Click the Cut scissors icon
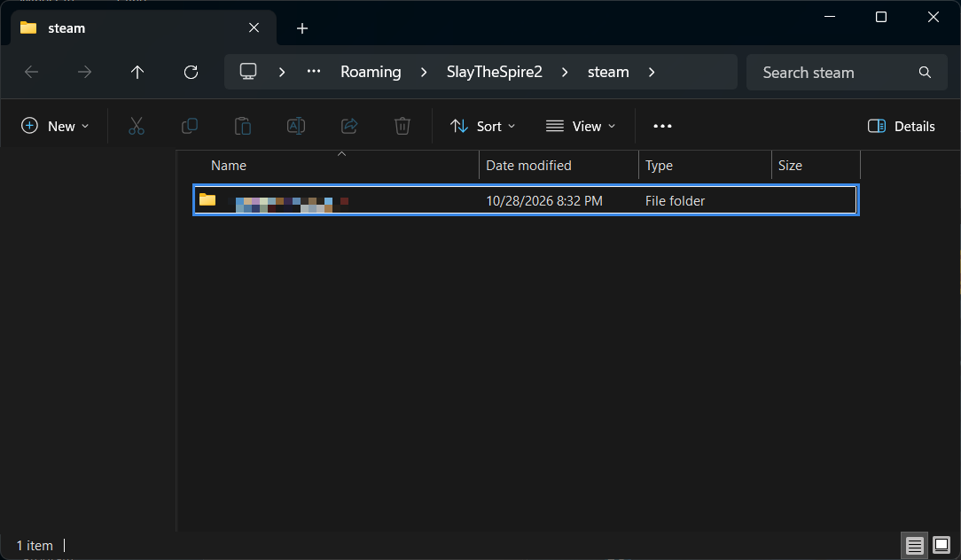Image resolution: width=961 pixels, height=560 pixels. 136,126
